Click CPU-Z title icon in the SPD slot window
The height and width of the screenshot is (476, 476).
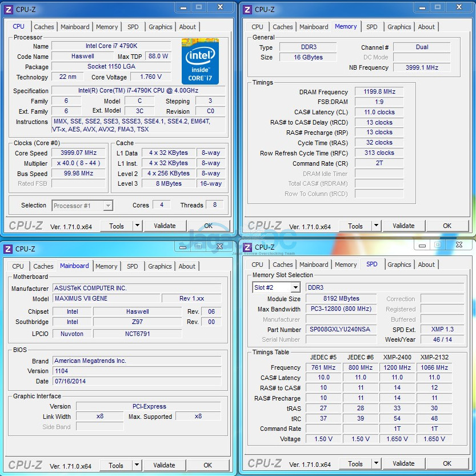247,247
